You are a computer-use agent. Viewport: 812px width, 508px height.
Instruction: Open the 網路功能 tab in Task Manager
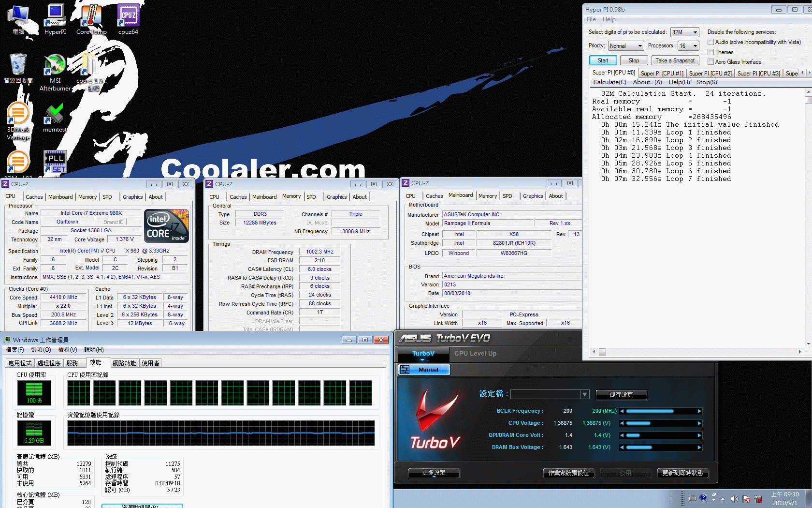(124, 363)
